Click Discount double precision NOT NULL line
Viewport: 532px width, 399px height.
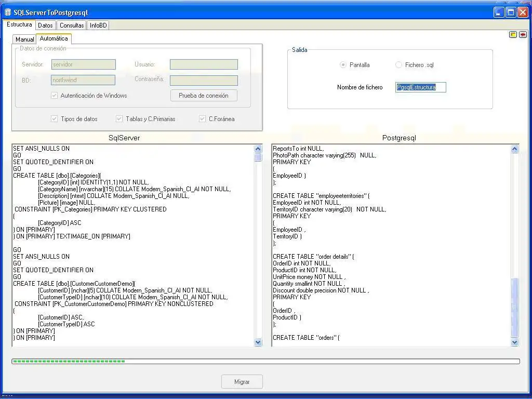click(321, 290)
